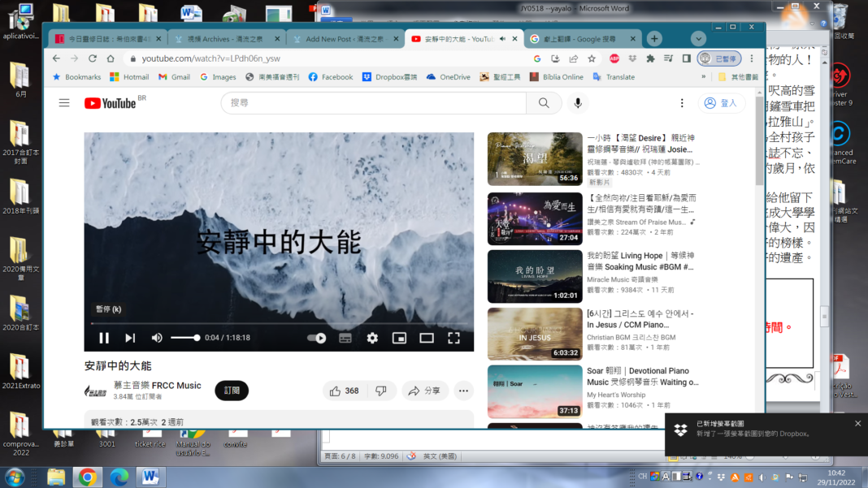Click the voice search microphone icon
The image size is (868, 488).
coord(578,103)
